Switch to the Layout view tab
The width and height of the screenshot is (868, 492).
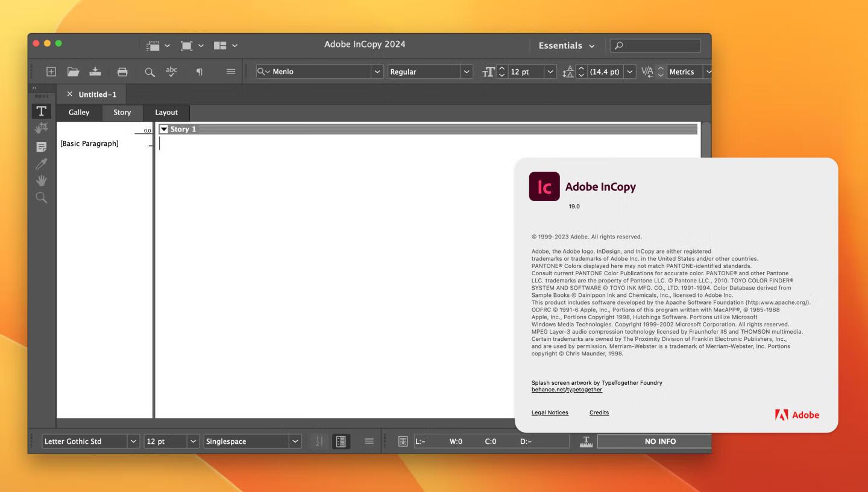click(x=166, y=113)
